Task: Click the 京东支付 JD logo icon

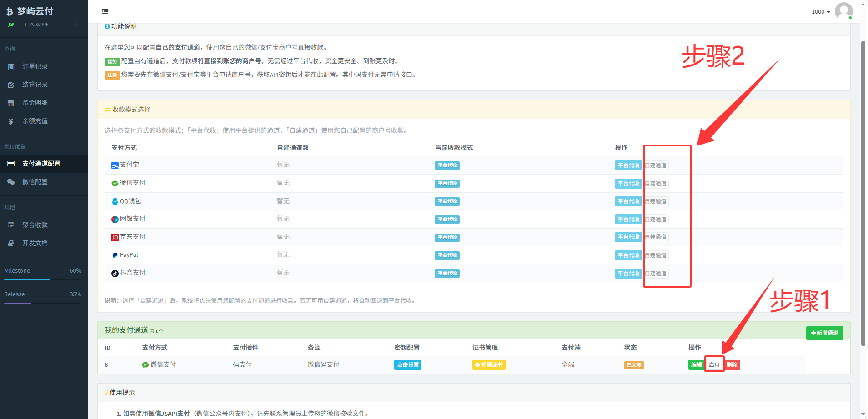Action: coord(115,237)
